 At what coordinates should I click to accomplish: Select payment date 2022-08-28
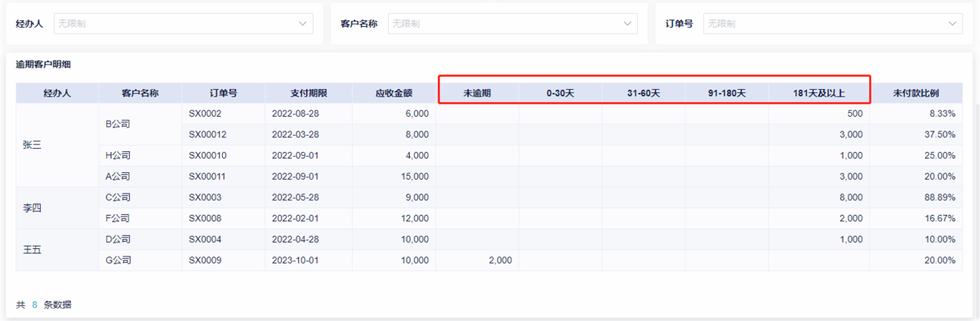click(295, 114)
